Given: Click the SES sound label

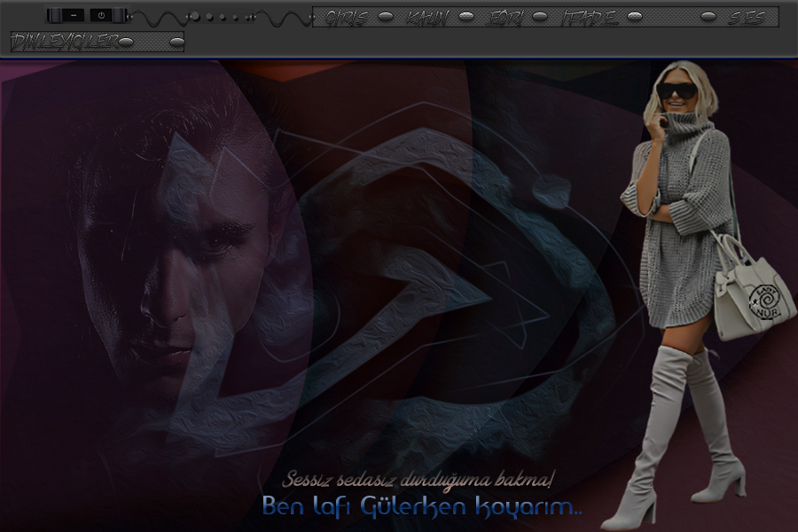Looking at the screenshot, I should (746, 18).
